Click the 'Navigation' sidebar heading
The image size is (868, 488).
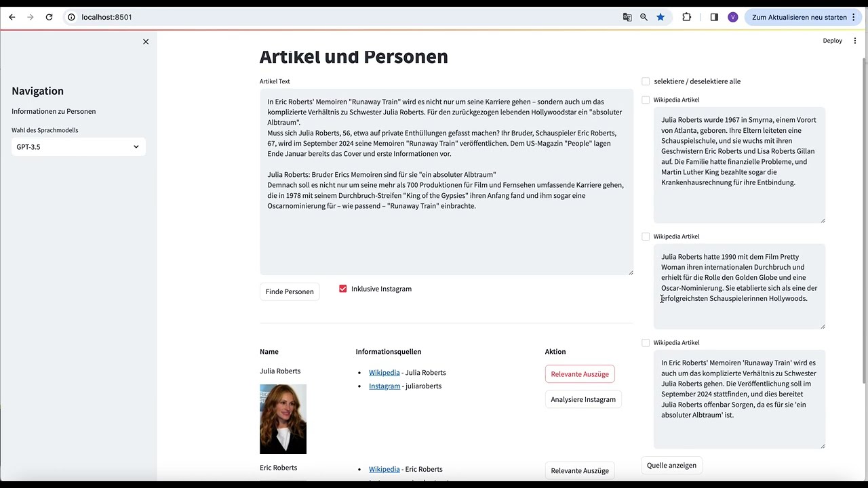pyautogui.click(x=37, y=91)
